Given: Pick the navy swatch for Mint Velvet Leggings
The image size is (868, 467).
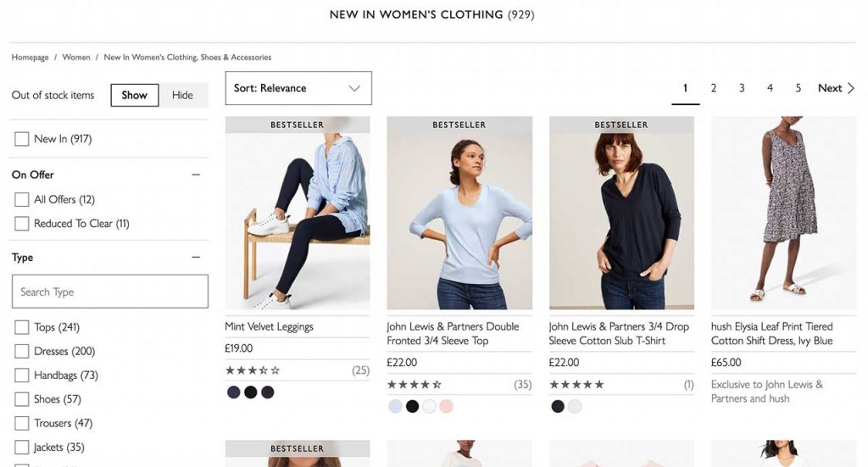Looking at the screenshot, I should coord(234,392).
